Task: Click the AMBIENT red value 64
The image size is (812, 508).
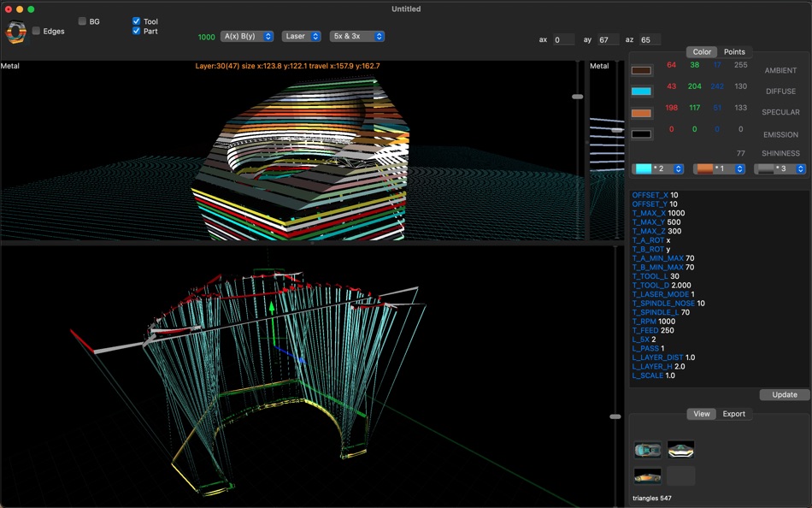Action: click(671, 65)
